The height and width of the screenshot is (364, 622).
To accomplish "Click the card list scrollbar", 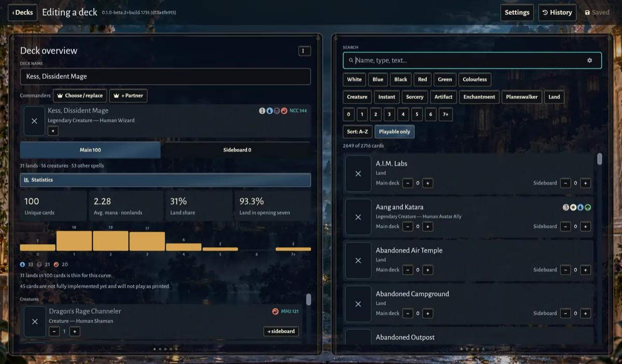I will [599, 159].
